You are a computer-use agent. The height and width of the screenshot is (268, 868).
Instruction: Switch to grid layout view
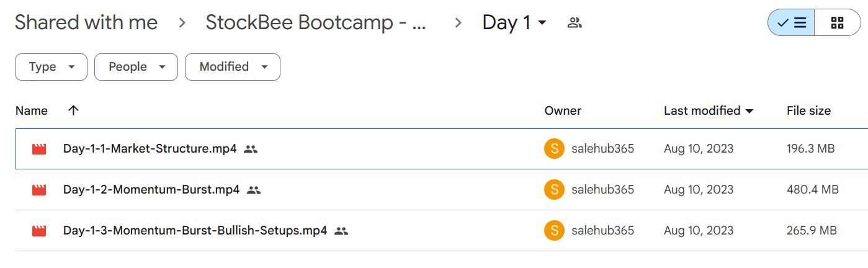pos(837,23)
